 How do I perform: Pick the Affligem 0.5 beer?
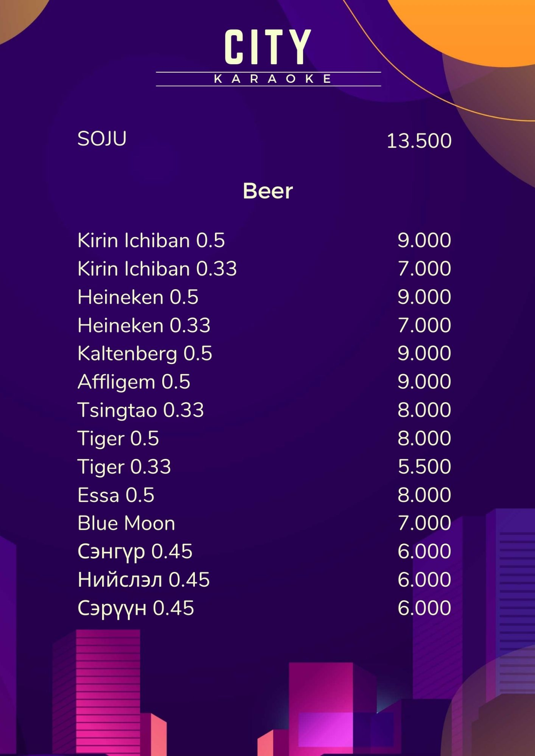(x=134, y=382)
